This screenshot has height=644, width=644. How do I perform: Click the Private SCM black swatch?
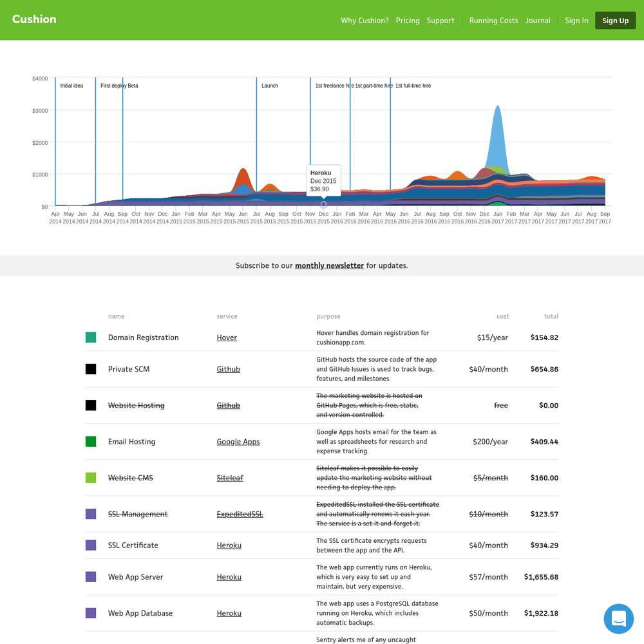tap(91, 369)
